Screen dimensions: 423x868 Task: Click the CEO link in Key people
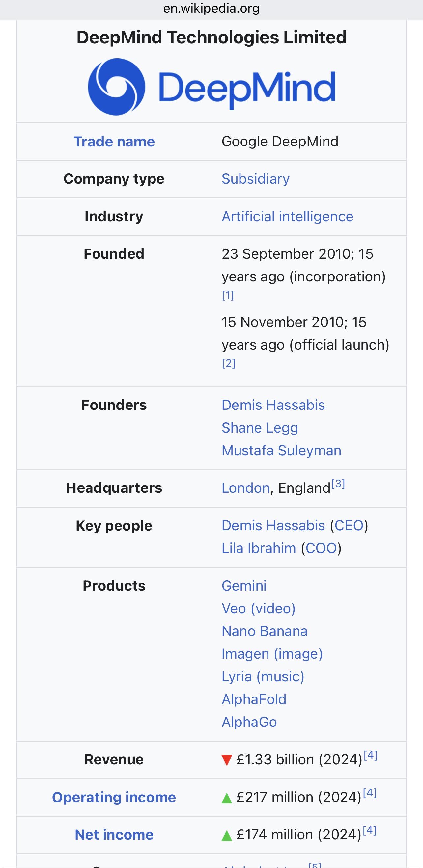[349, 526]
